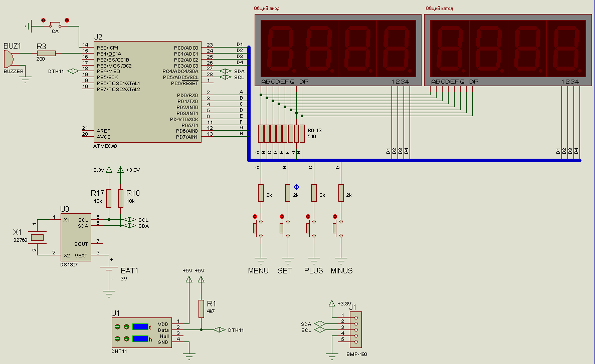Toggle the MINUS push button actuator
The height and width of the screenshot is (364, 595).
click(x=335, y=228)
